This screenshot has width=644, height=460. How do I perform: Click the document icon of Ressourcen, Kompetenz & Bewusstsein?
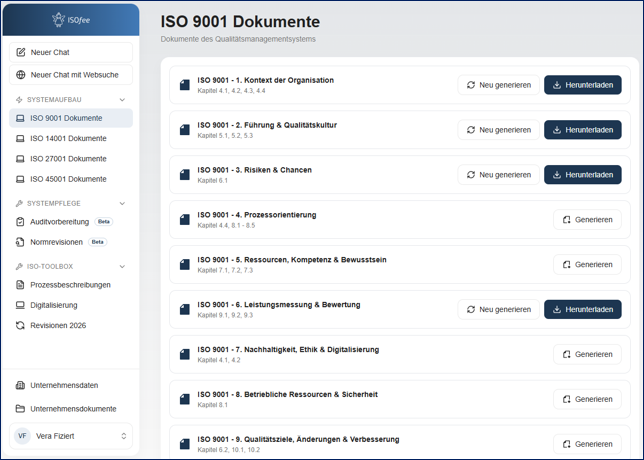click(x=185, y=264)
